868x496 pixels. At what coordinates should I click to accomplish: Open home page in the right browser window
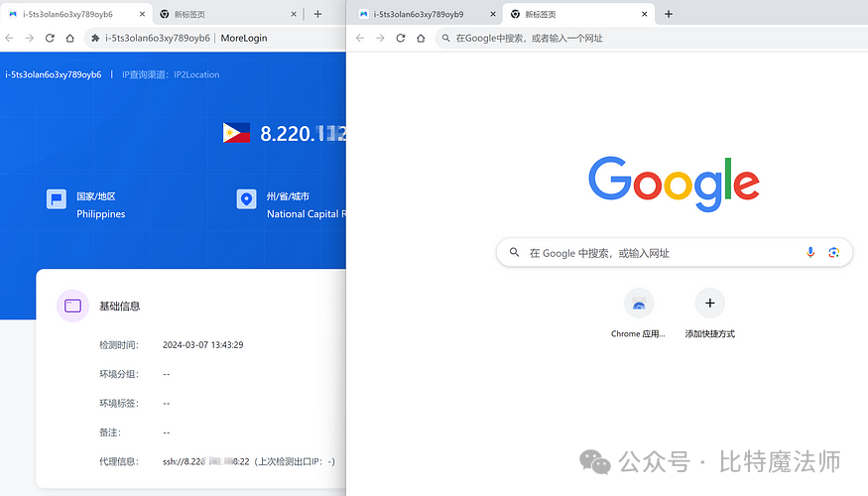click(x=421, y=38)
